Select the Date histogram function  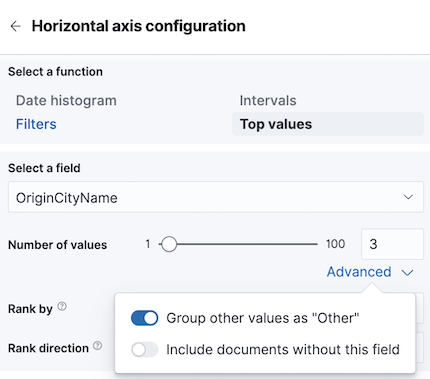point(66,101)
